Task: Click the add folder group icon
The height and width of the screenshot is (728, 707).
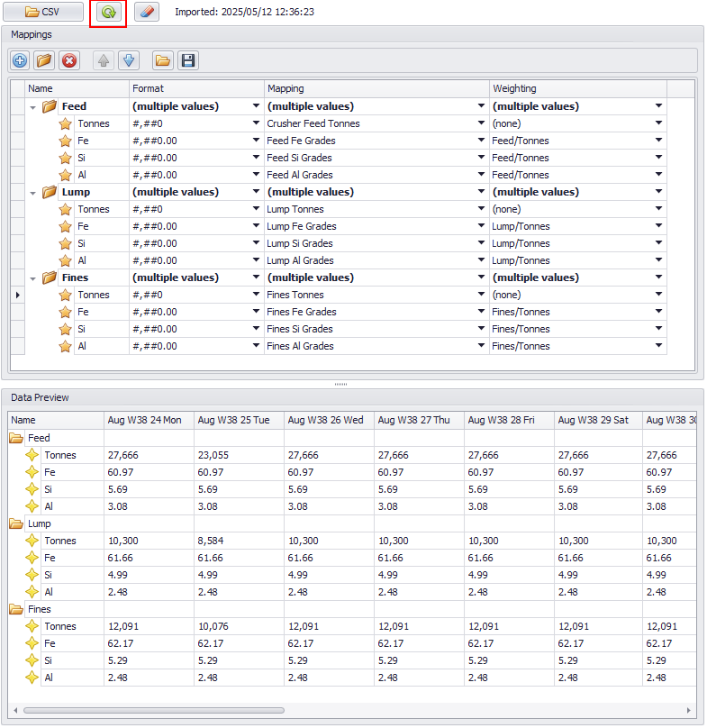Action: (44, 60)
